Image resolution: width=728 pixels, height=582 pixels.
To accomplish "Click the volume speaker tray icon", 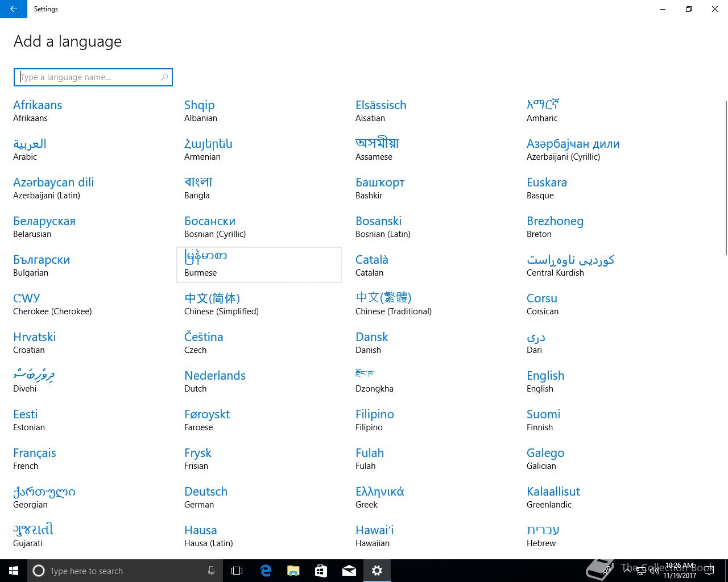I will click(654, 570).
